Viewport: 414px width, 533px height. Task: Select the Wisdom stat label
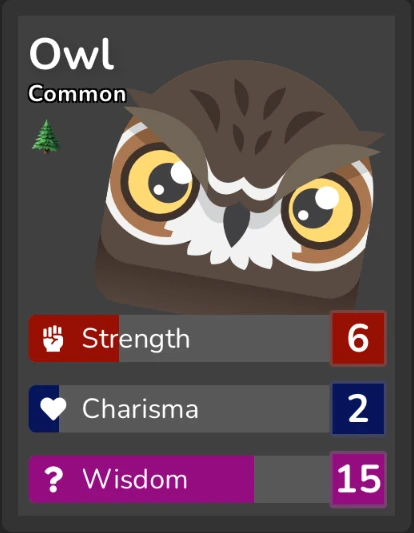coord(135,479)
